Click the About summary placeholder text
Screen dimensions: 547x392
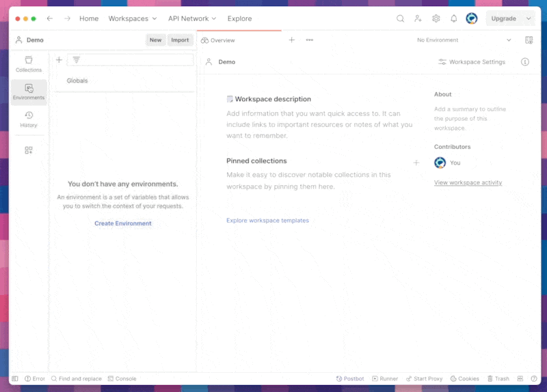pos(470,118)
